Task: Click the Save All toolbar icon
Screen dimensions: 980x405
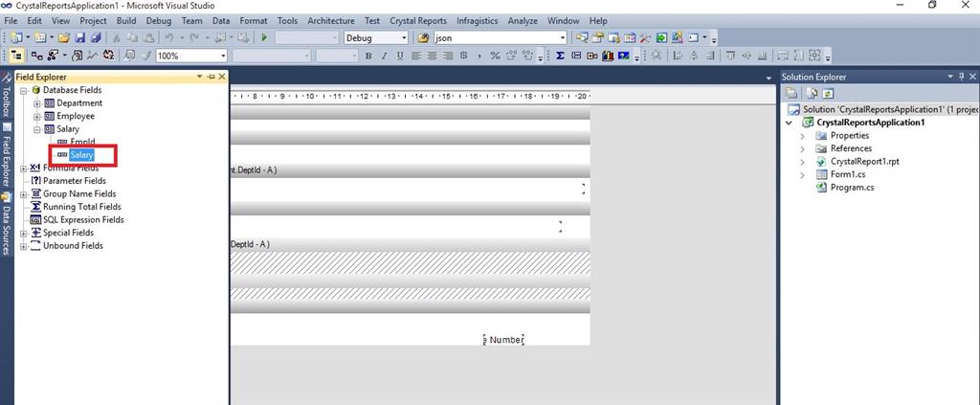Action: pyautogui.click(x=96, y=37)
